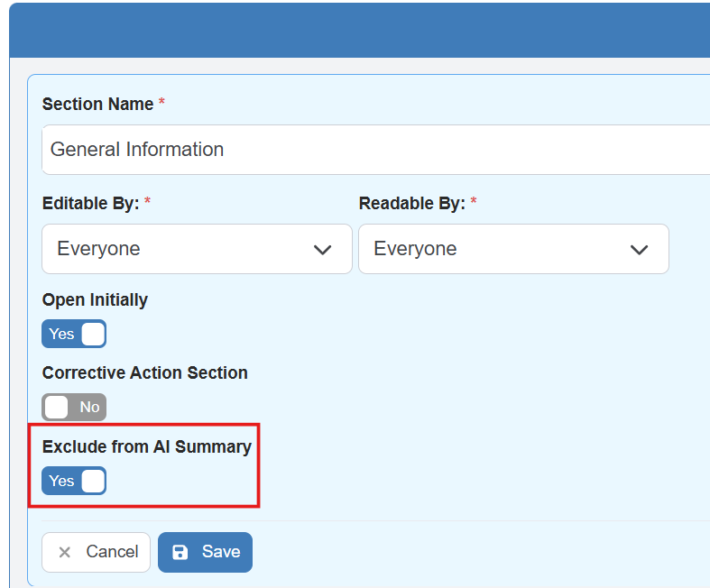Screen dimensions: 710x588
Task: Click the Corrective Action Section label
Action: (x=144, y=372)
